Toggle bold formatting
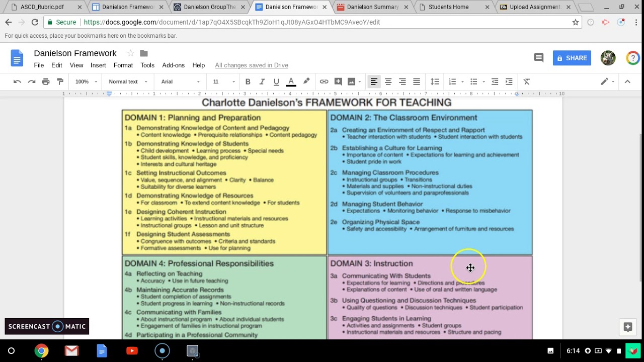644x362 pixels. tap(248, 81)
